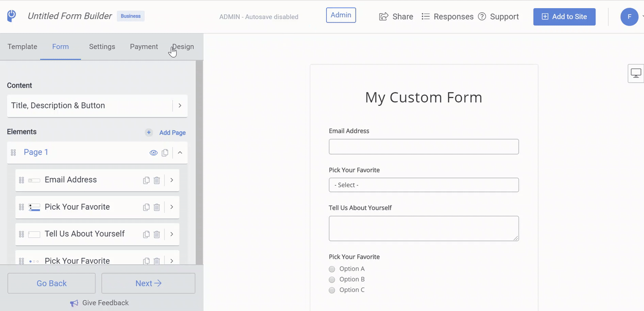This screenshot has width=644, height=311.
Task: Click the megaphone Give Feedback icon
Action: pyautogui.click(x=74, y=303)
